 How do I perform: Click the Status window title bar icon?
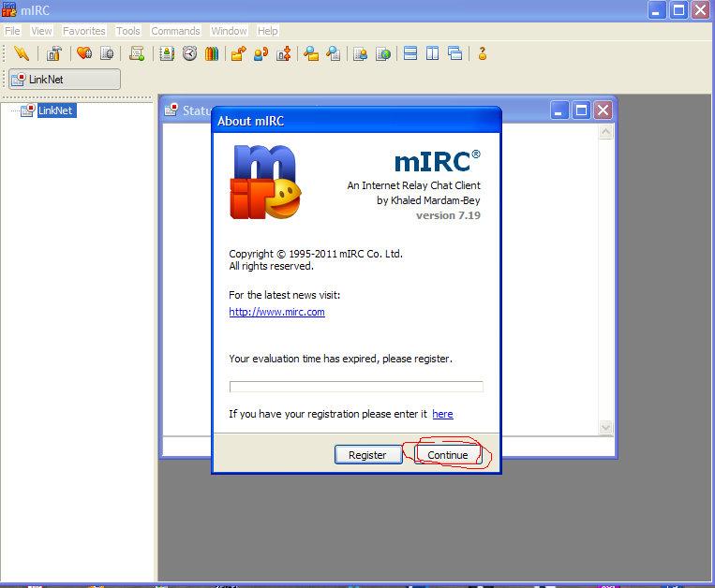click(171, 110)
